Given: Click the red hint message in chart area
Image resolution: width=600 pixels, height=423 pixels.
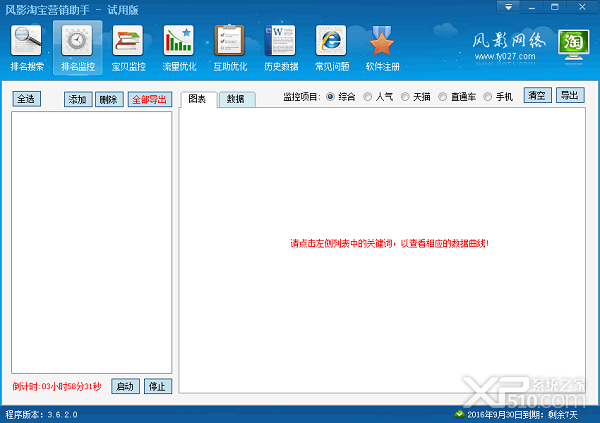Looking at the screenshot, I should [389, 243].
